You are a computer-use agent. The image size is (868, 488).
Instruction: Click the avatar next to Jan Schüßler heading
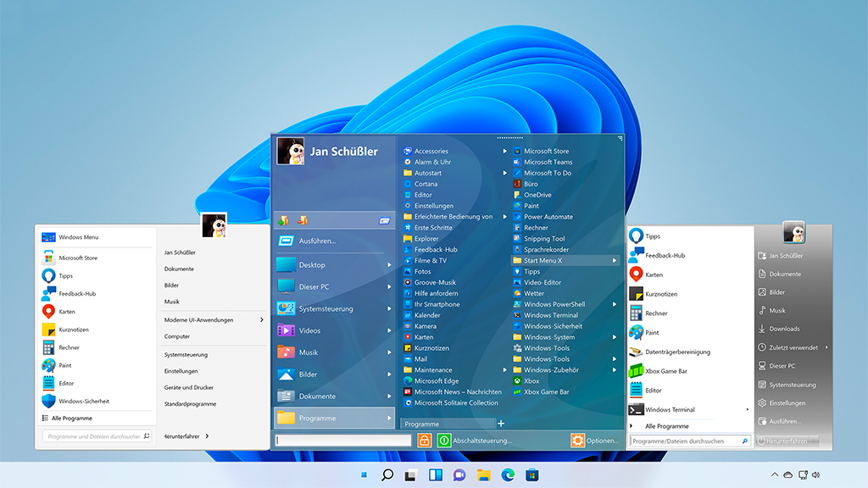coord(291,152)
